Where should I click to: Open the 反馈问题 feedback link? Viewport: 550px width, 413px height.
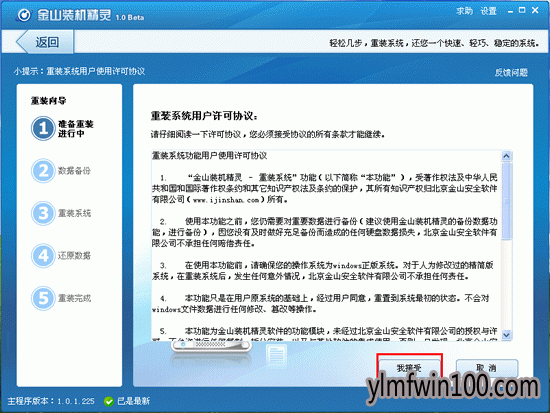(x=511, y=72)
